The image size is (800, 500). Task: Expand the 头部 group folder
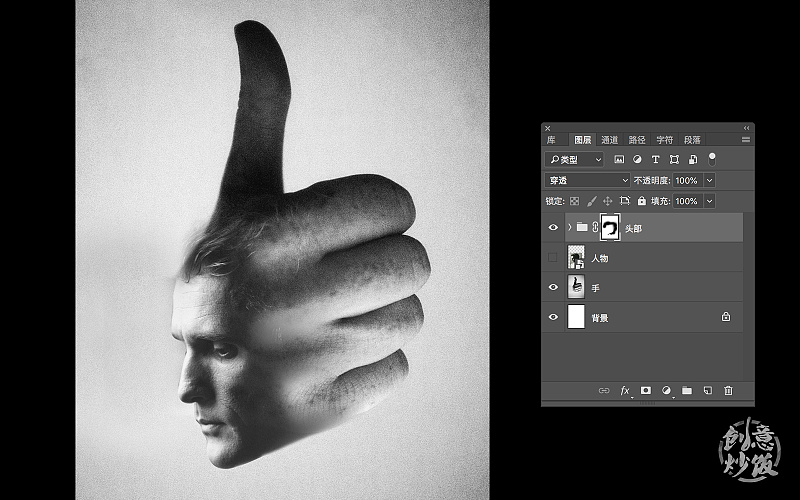(570, 228)
